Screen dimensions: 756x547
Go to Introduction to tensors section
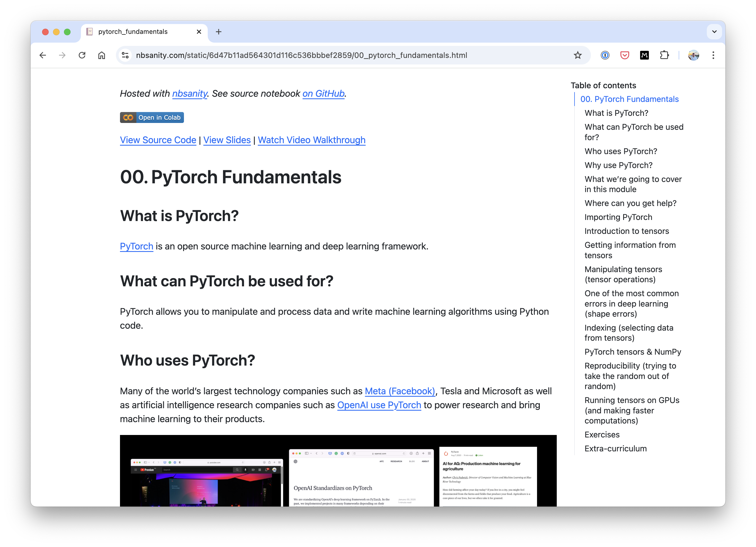(627, 231)
